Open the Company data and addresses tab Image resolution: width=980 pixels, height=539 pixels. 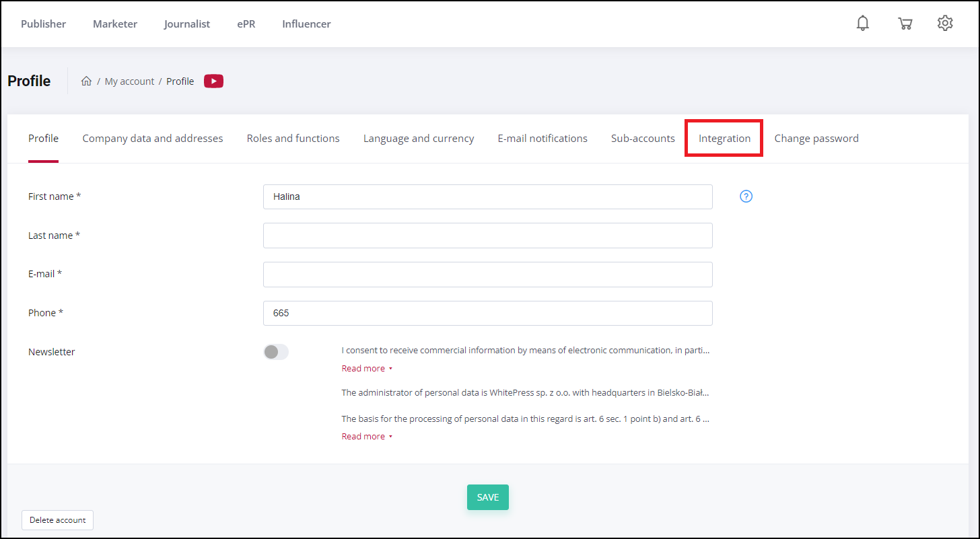point(153,139)
